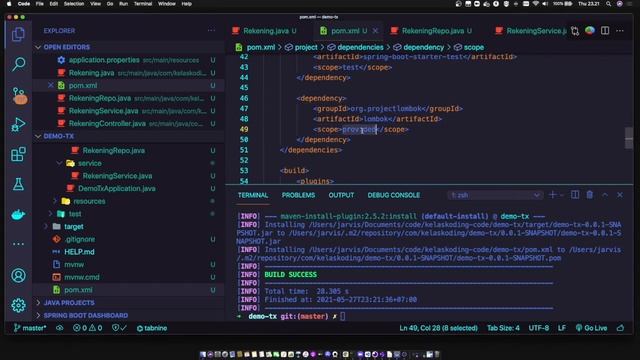This screenshot has width=640, height=360.
Task: Click the master branch status bar item
Action: click(30, 328)
